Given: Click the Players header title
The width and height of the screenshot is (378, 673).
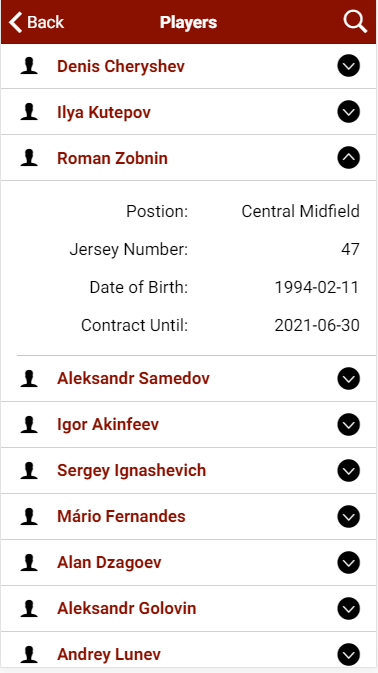Looking at the screenshot, I should [x=188, y=22].
